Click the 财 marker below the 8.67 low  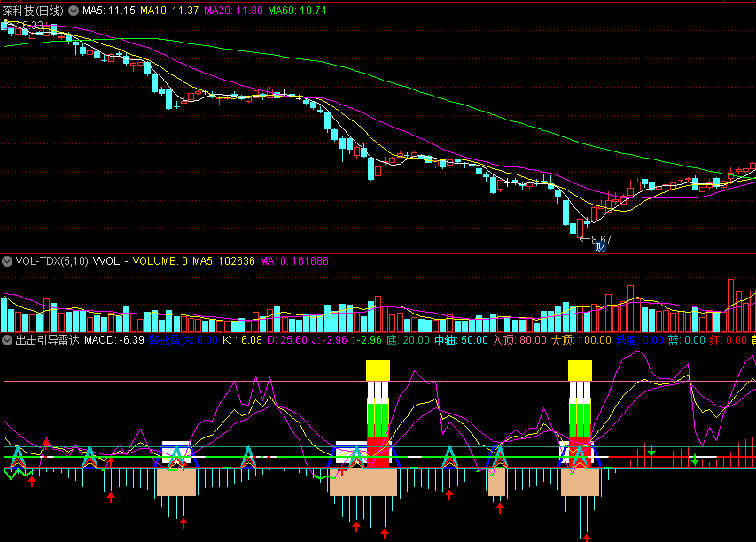[600, 247]
